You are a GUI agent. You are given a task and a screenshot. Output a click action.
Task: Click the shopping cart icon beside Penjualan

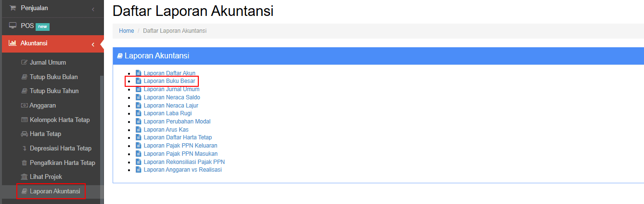[x=13, y=8]
